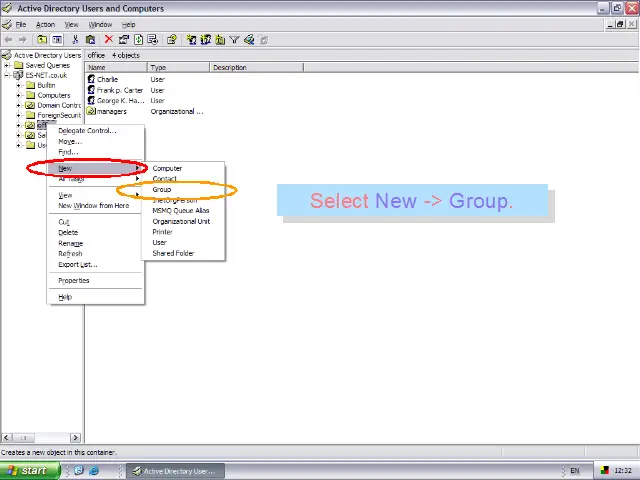
Task: Expand the ForeignSecurityPrincipals node
Action: [x=18, y=115]
